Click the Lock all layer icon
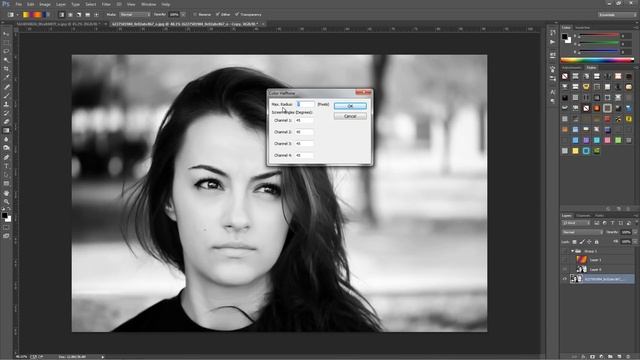The image size is (640, 360). coord(596,242)
